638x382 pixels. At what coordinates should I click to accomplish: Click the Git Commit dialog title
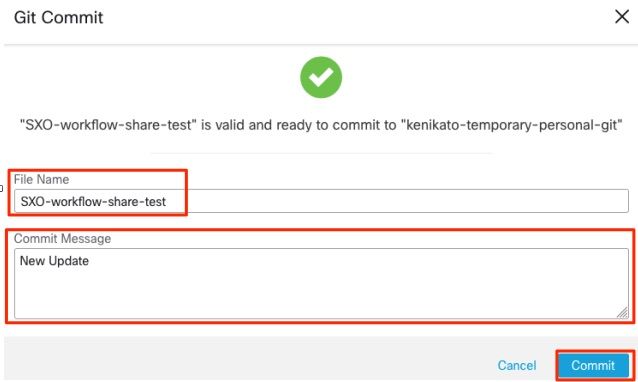59,17
